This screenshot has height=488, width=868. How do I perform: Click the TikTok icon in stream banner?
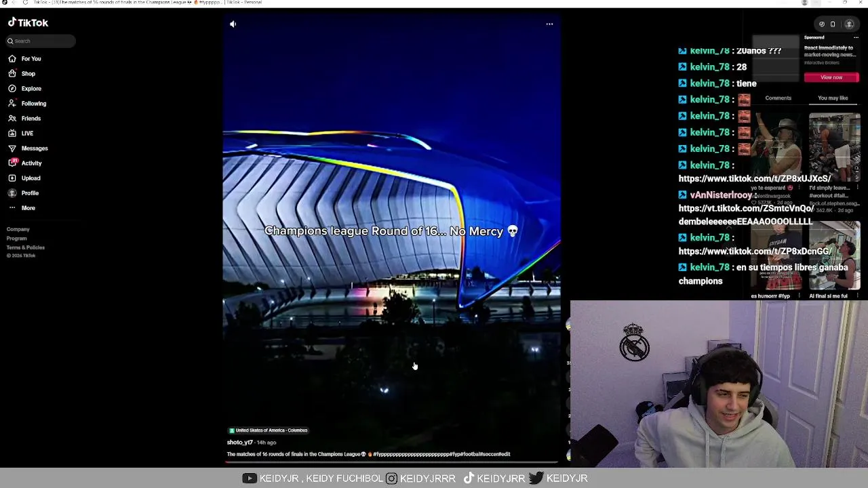click(469, 479)
